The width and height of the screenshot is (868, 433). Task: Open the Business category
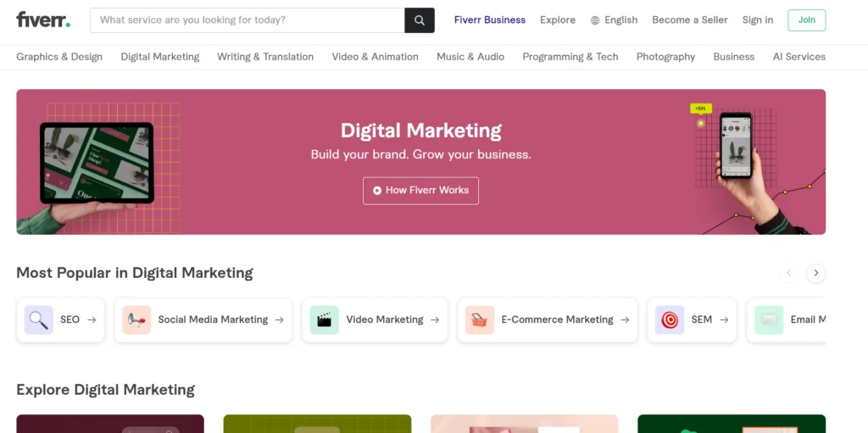(x=734, y=57)
